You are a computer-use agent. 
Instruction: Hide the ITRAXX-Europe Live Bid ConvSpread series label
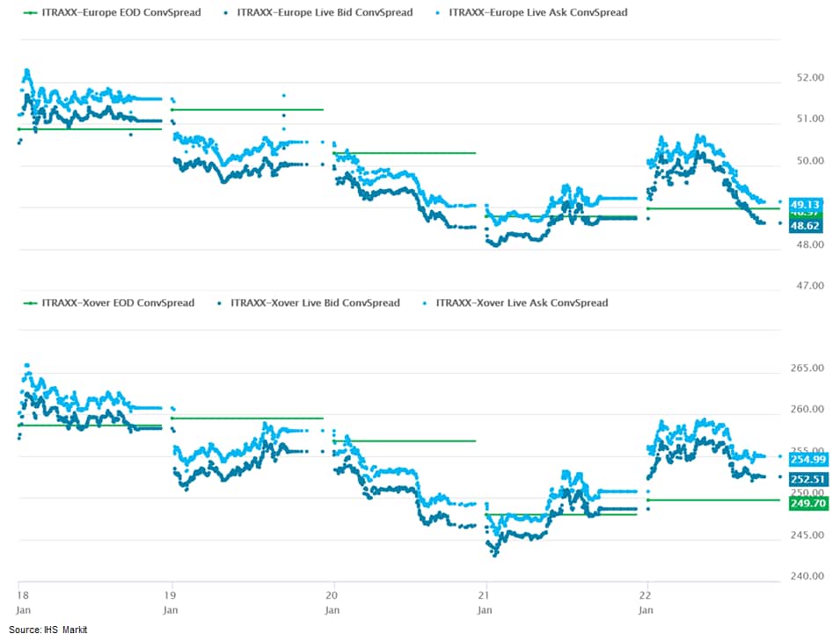point(325,13)
